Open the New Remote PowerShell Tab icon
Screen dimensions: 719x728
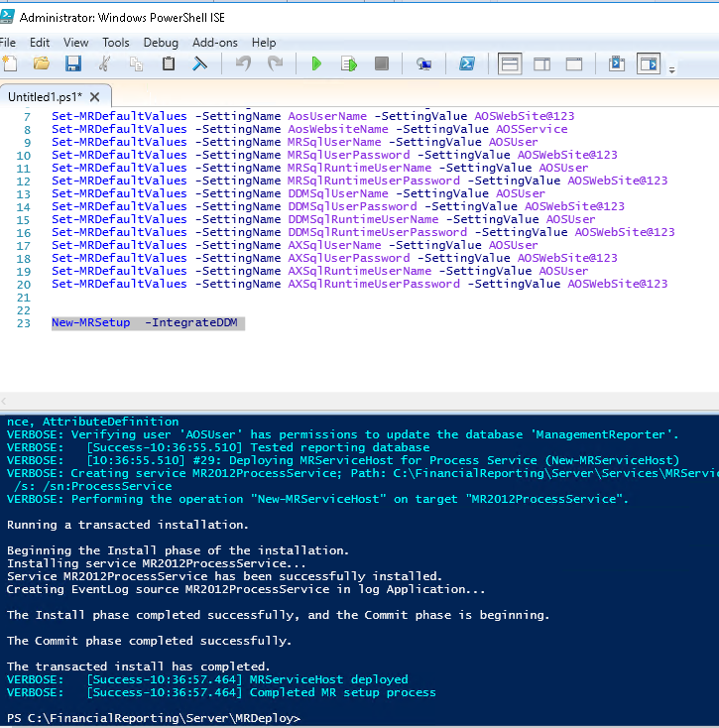pos(423,64)
